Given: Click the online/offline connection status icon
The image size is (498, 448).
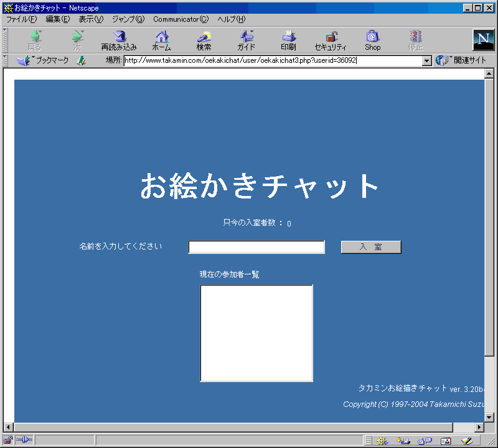Looking at the screenshot, I should coord(24,440).
